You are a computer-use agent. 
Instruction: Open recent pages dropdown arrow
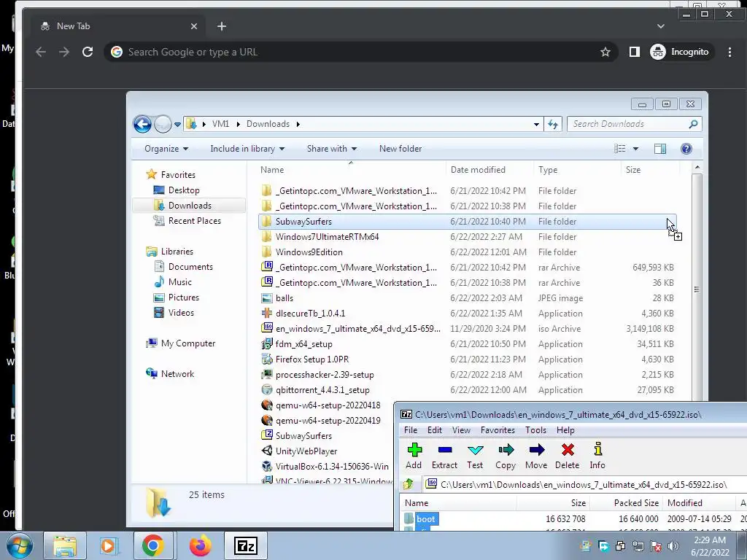coord(177,124)
